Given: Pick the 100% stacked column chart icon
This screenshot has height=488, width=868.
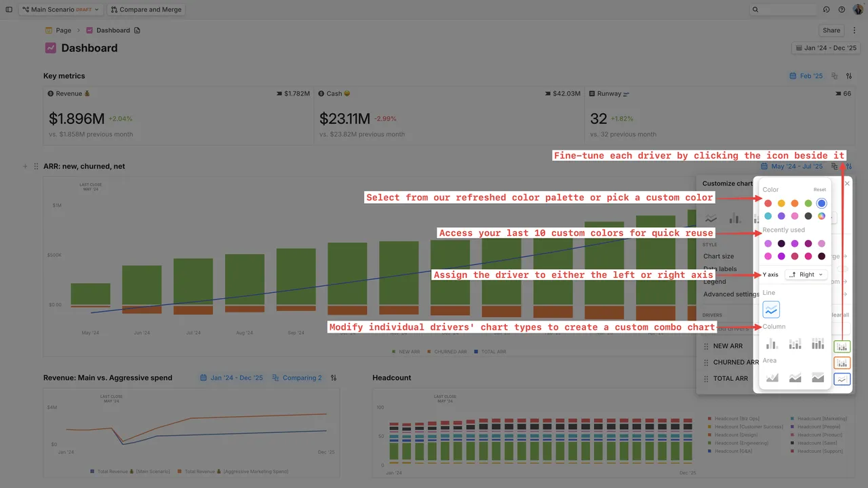Looking at the screenshot, I should (x=818, y=344).
